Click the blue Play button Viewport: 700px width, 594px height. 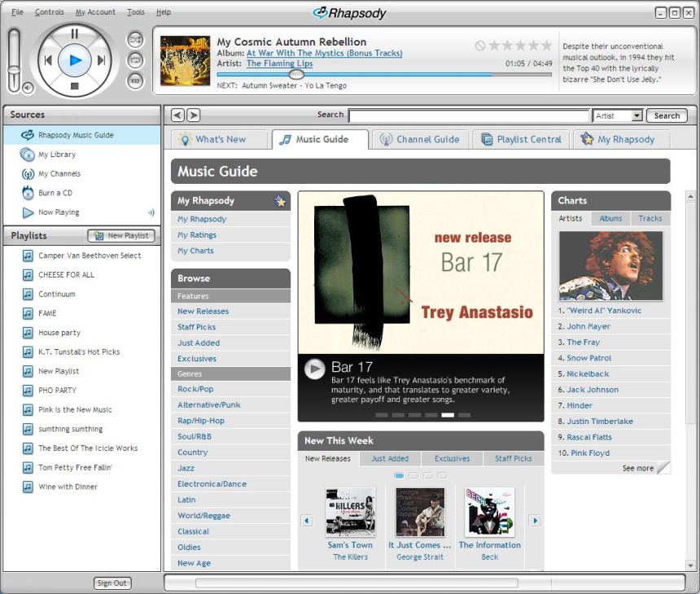tap(75, 59)
